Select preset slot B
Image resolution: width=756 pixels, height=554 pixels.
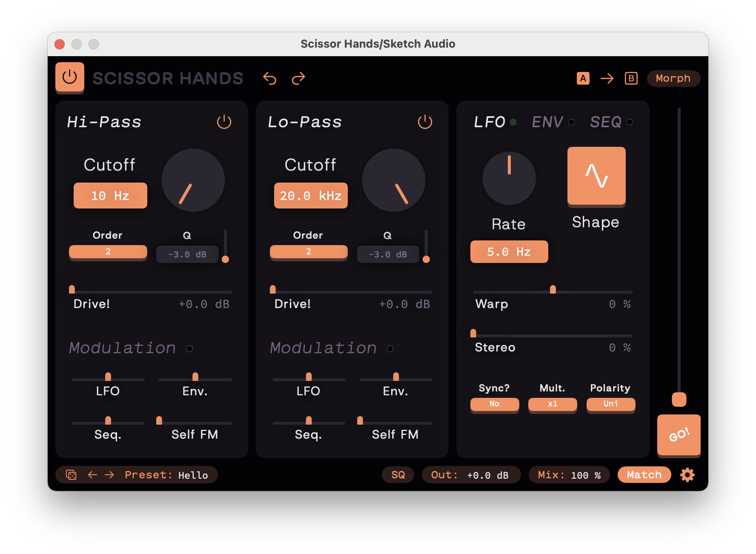631,78
